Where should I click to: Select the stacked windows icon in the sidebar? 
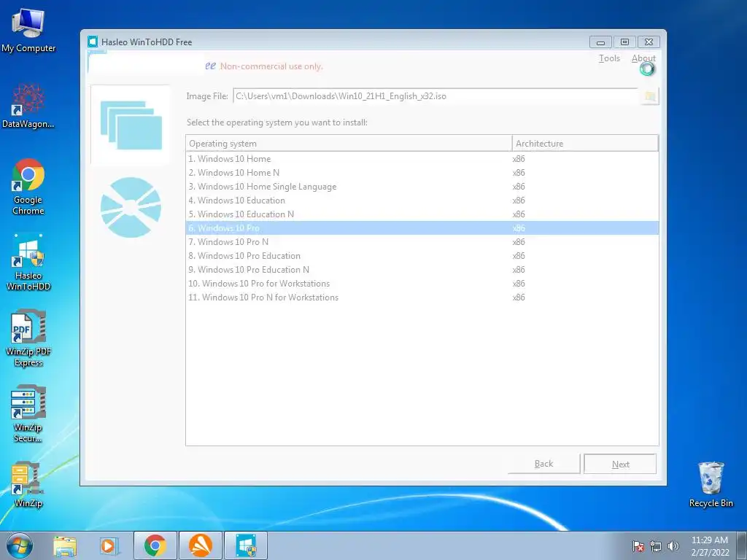click(131, 125)
